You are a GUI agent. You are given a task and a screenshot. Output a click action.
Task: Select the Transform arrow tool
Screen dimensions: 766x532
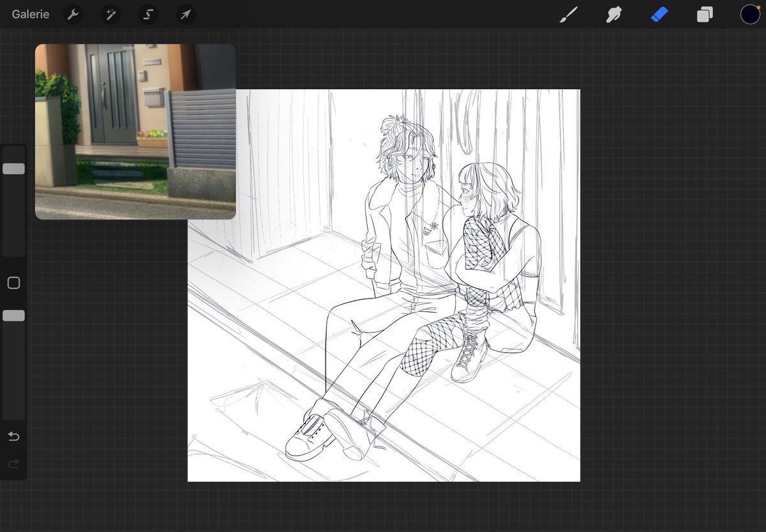[184, 14]
